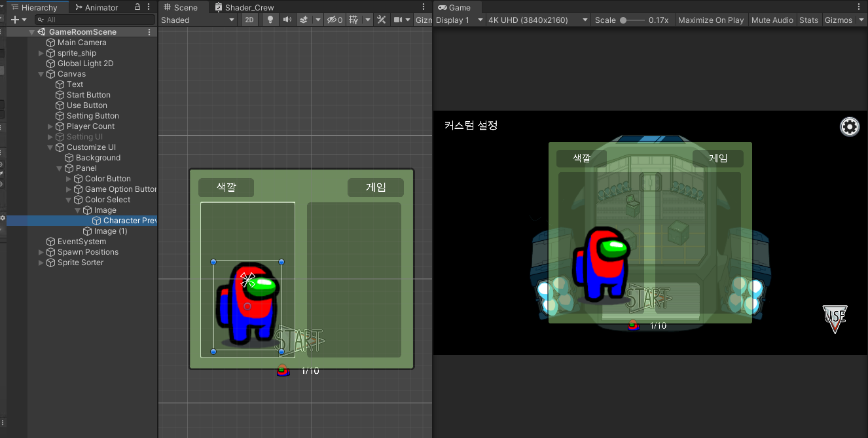
Task: Open grid settings dropdown arrow
Action: click(368, 20)
